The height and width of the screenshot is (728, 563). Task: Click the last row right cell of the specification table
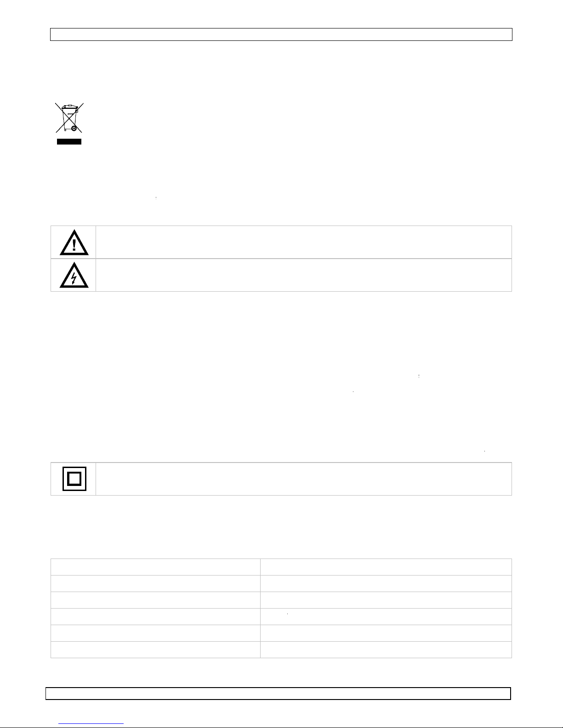(x=386, y=649)
